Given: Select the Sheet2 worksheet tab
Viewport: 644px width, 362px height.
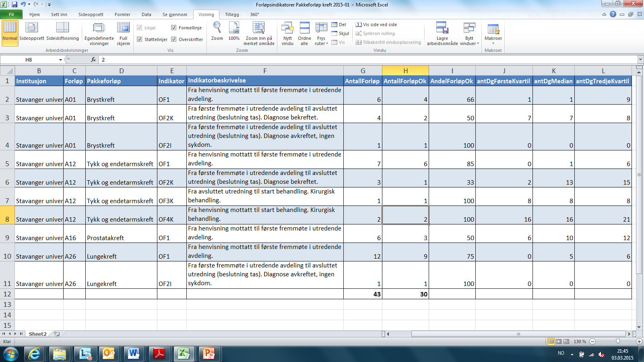Looking at the screenshot, I should pos(37,334).
